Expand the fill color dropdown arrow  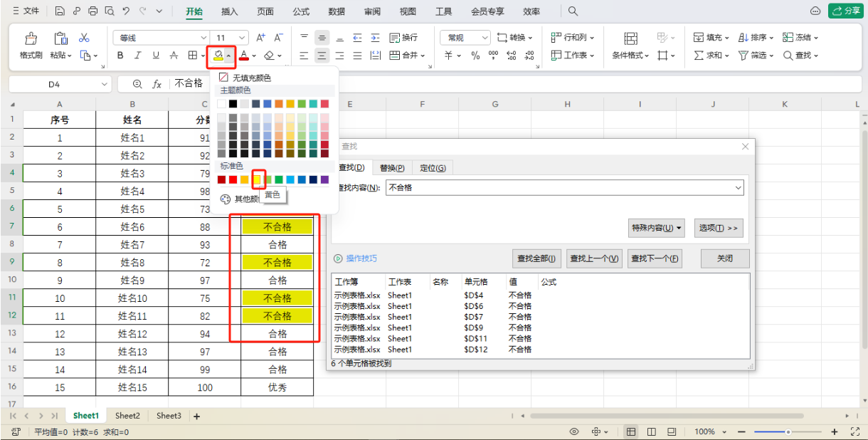228,56
